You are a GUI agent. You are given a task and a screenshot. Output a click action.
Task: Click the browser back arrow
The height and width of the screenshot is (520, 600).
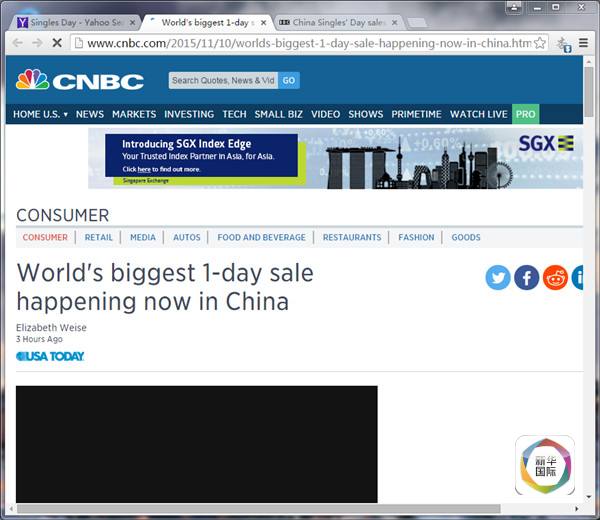click(17, 44)
